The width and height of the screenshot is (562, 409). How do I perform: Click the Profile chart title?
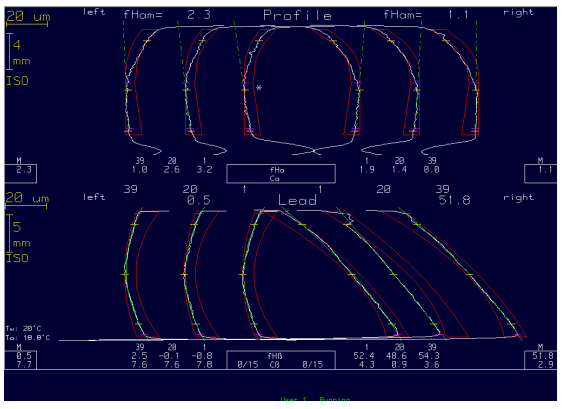(297, 15)
